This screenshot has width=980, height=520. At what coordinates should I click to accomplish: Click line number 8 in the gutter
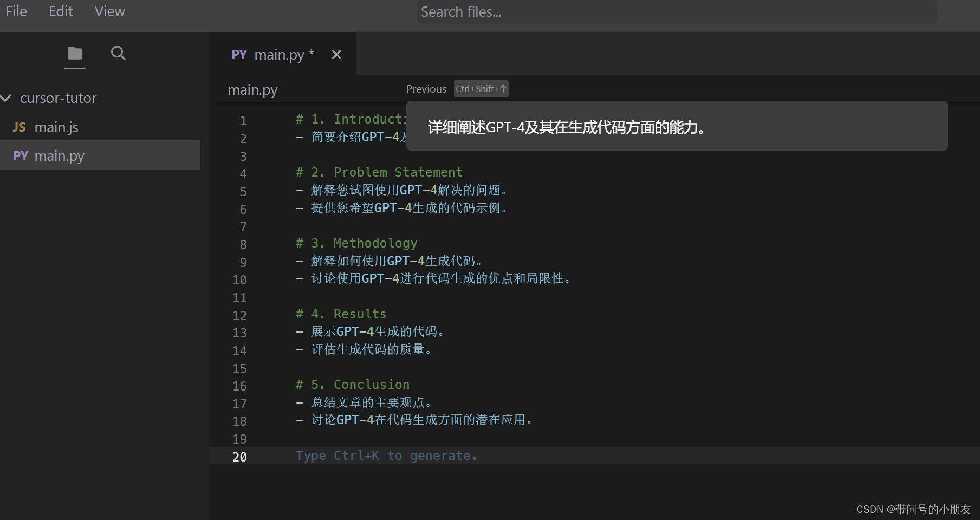coord(243,245)
